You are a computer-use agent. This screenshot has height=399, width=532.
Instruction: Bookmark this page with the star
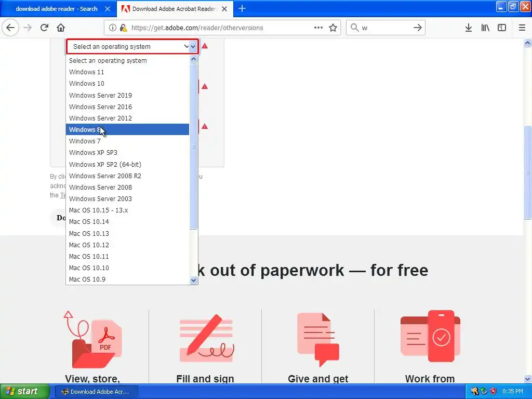[333, 28]
